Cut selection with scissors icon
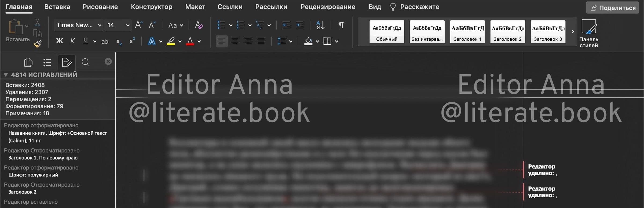 coord(37,23)
